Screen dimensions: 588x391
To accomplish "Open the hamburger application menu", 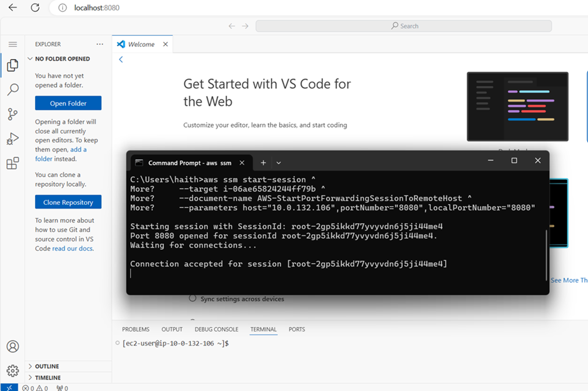I will tap(13, 44).
